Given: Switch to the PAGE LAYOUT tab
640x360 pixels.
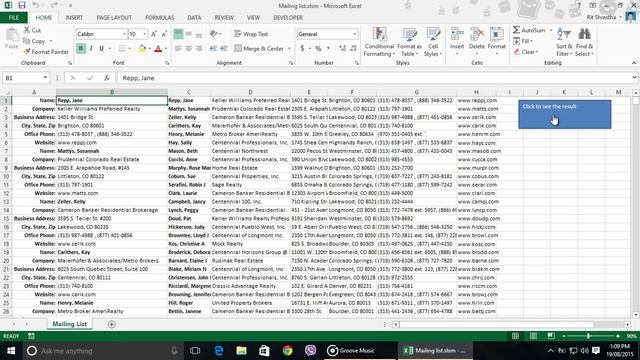Looking at the screenshot, I should [114, 18].
